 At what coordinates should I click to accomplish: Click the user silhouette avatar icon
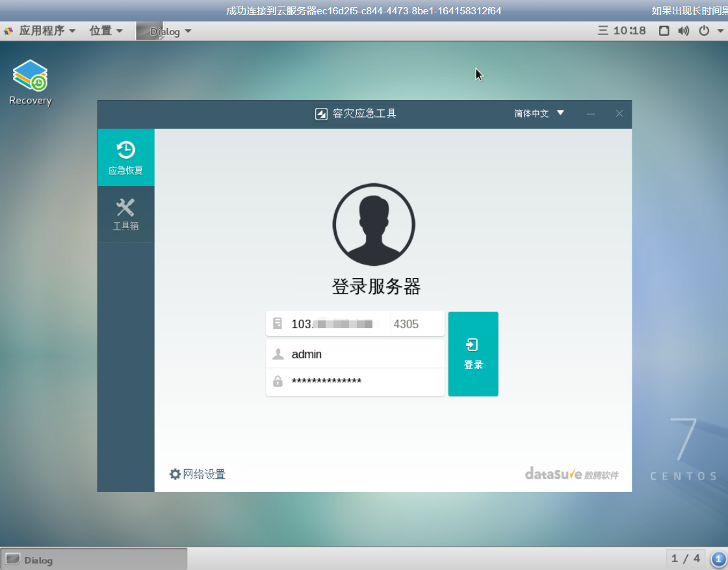coord(374,224)
